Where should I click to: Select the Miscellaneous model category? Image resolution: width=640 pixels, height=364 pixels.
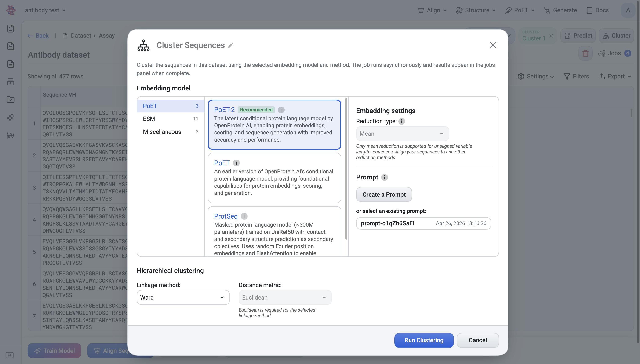point(171,132)
